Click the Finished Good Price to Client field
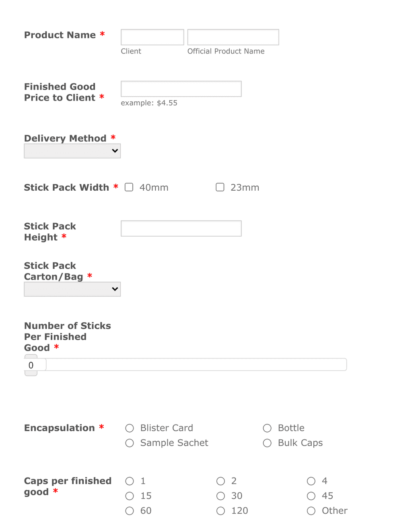 pyautogui.click(x=181, y=89)
